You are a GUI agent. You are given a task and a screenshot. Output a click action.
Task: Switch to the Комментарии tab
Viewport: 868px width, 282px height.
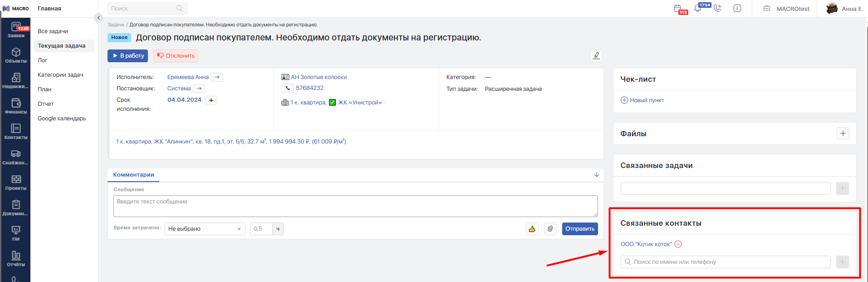[133, 175]
